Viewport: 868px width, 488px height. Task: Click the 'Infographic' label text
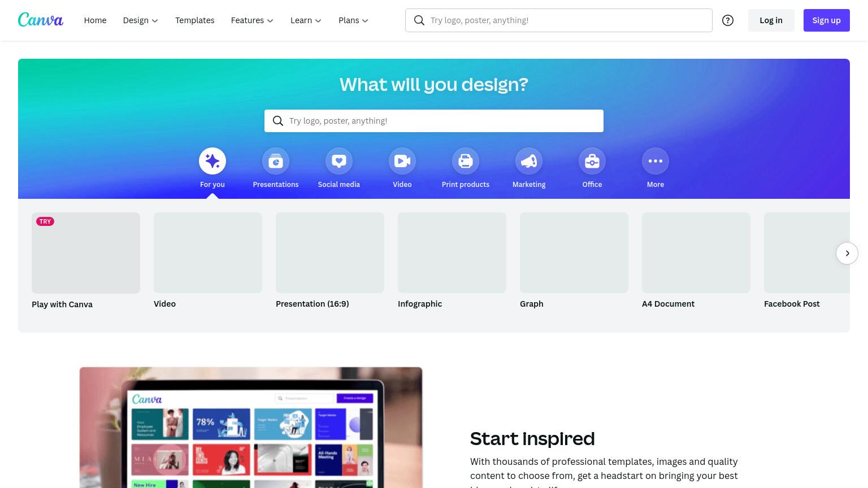(x=420, y=304)
